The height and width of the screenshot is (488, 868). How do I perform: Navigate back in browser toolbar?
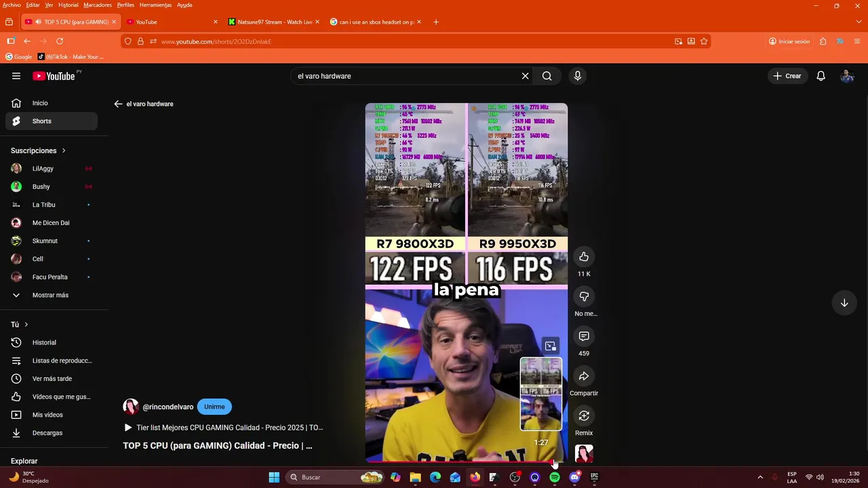[x=27, y=41]
